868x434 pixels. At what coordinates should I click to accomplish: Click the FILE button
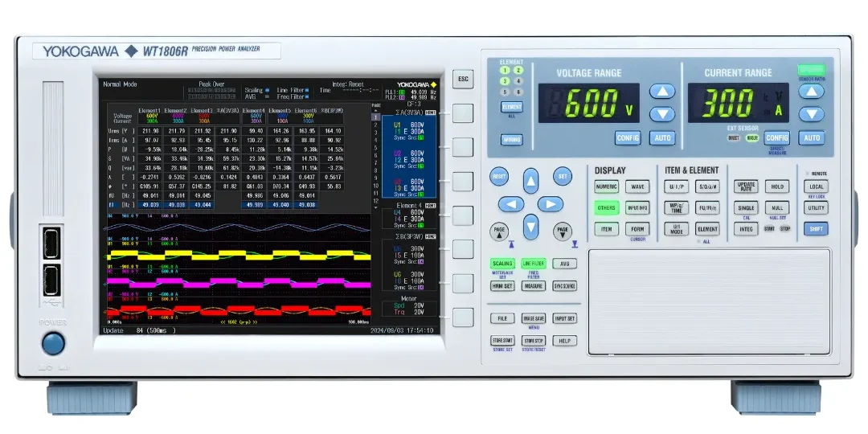click(x=502, y=319)
